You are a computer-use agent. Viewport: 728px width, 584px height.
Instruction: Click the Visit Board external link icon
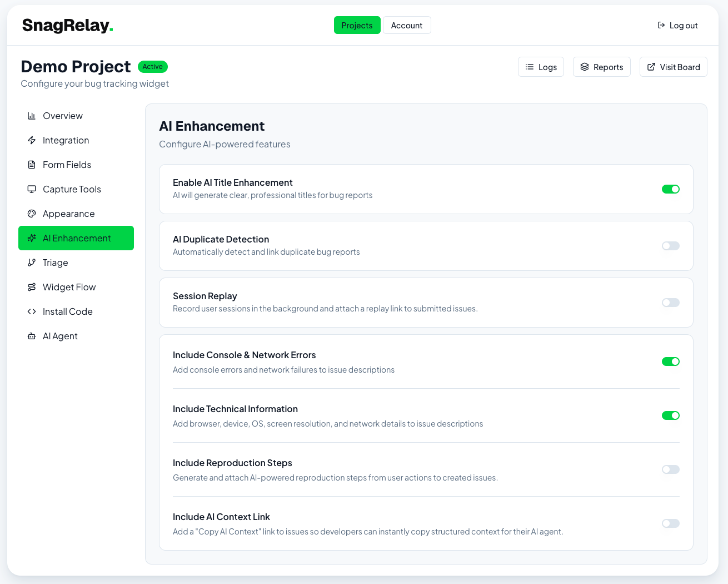pos(651,67)
